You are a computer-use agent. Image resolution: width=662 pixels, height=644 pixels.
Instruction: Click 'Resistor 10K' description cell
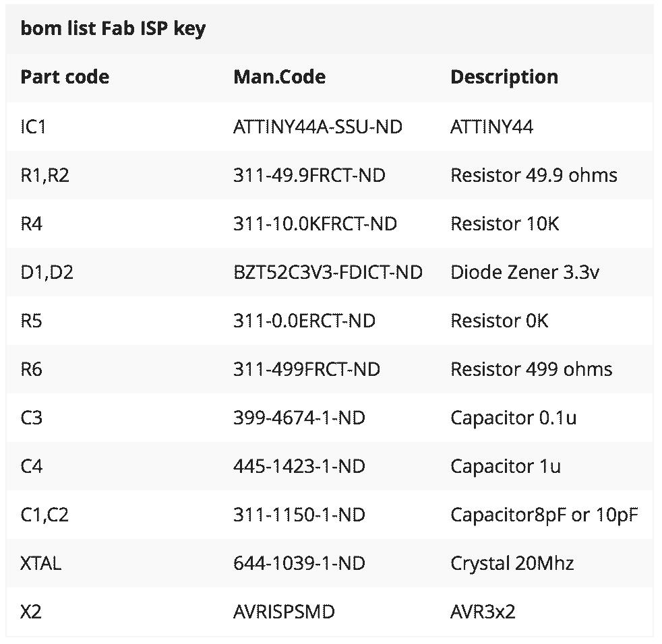click(504, 224)
